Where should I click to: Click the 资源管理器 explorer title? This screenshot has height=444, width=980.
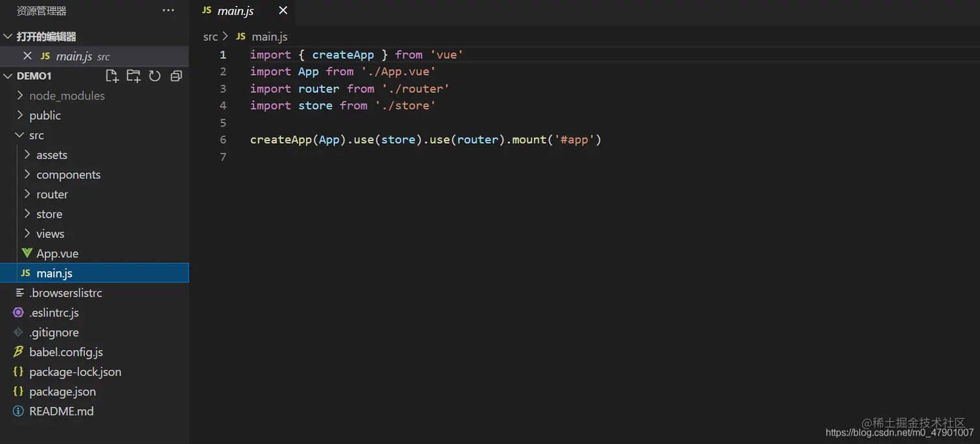[41, 11]
